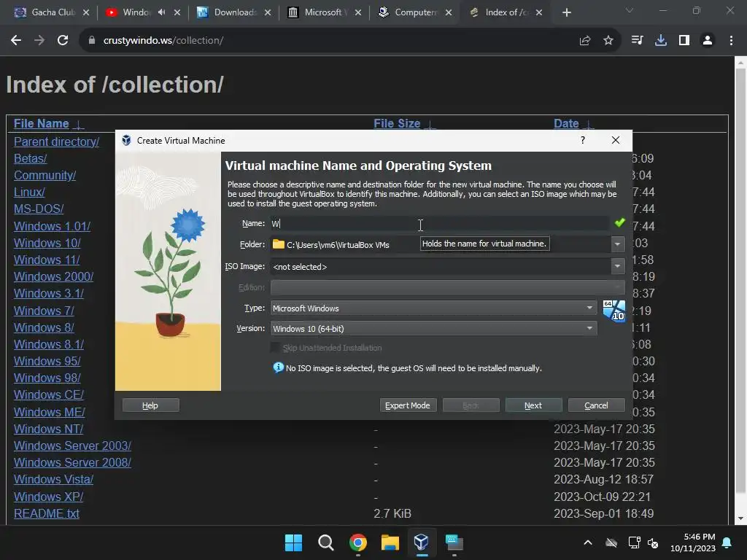Click the help question mark in Create Virtual Machine

(x=583, y=140)
